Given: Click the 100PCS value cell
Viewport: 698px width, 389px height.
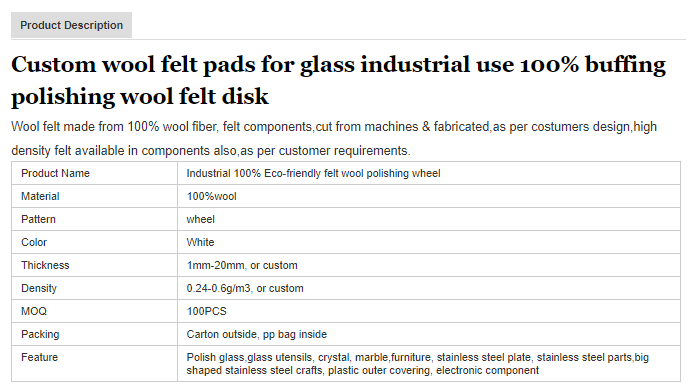Looking at the screenshot, I should [429, 311].
